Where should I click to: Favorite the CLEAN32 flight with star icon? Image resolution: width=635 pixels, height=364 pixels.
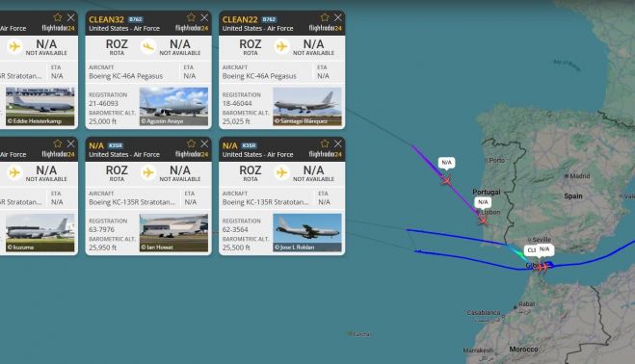click(191, 17)
